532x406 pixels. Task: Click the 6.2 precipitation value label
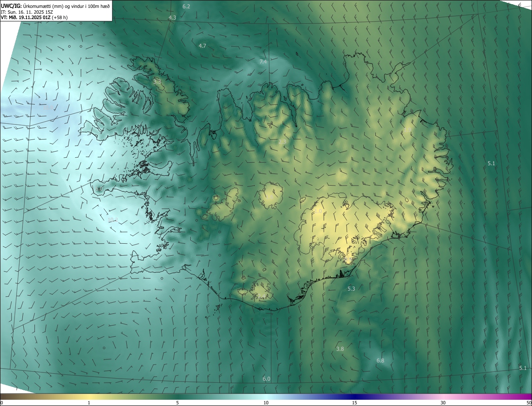pos(186,6)
